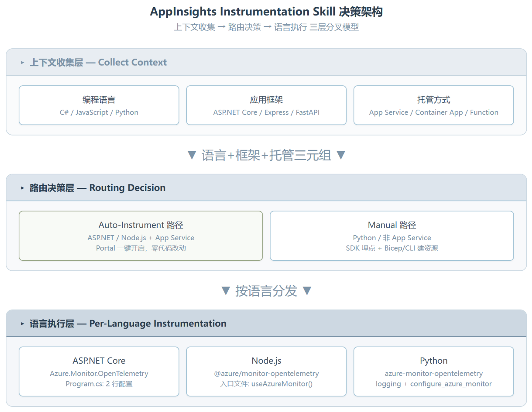Choose the Node.js instrumentation card
This screenshot has width=532, height=412.
tap(266, 371)
